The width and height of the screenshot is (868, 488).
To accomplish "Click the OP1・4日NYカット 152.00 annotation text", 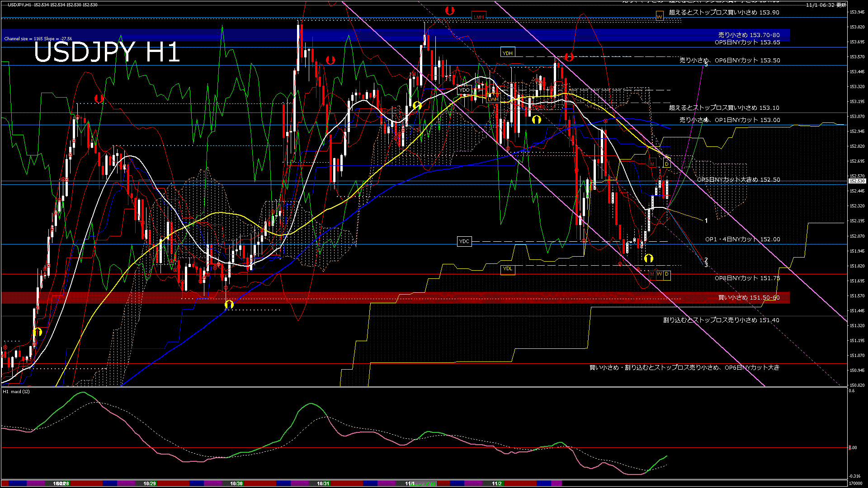I will point(742,239).
